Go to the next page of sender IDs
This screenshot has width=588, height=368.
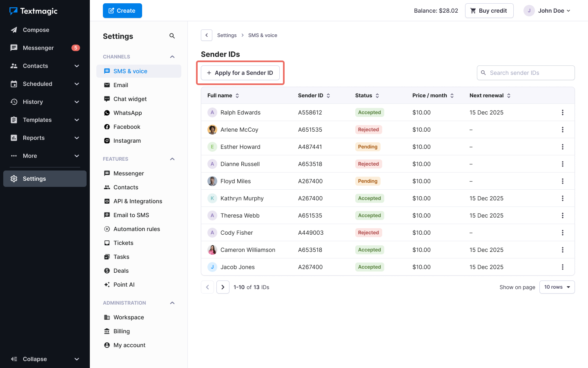[223, 287]
